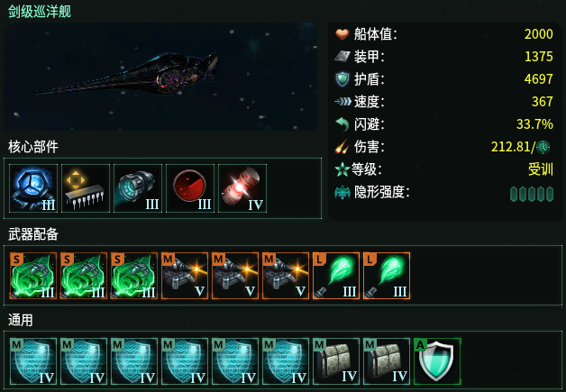Select the red hyperdrive IV component
Viewport: 566px width, 392px height.
242,188
